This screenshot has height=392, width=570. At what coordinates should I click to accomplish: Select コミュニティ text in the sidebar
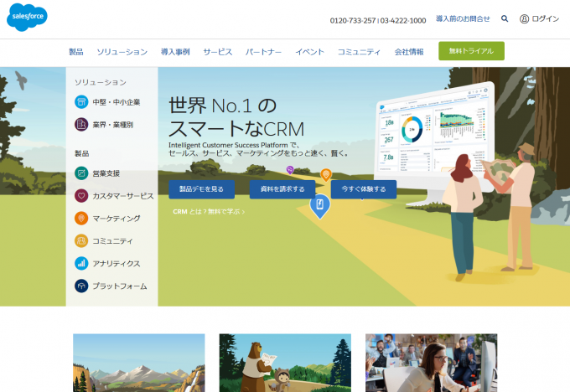(112, 241)
